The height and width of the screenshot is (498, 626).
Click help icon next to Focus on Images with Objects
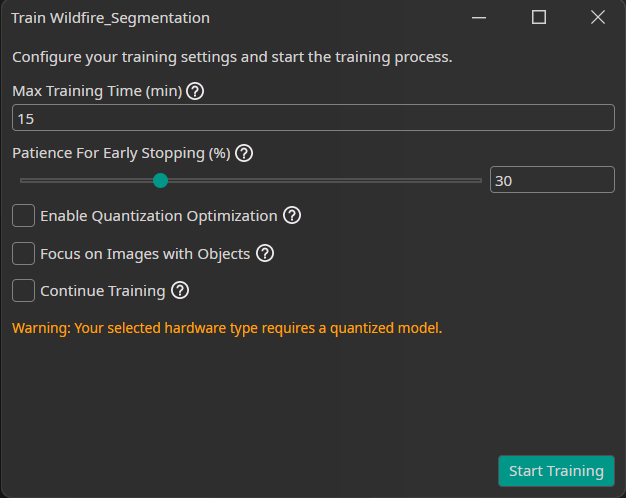click(265, 253)
